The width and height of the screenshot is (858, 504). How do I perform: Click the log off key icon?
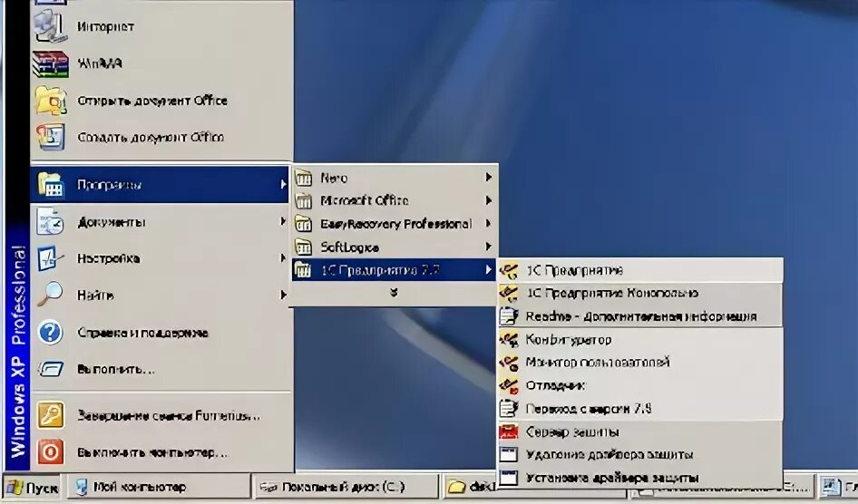click(51, 415)
